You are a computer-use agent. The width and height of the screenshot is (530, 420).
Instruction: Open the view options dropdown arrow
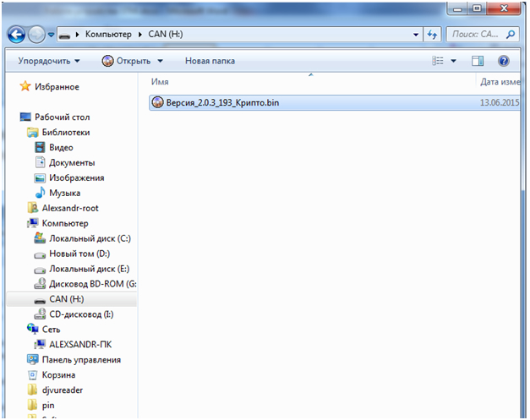453,61
